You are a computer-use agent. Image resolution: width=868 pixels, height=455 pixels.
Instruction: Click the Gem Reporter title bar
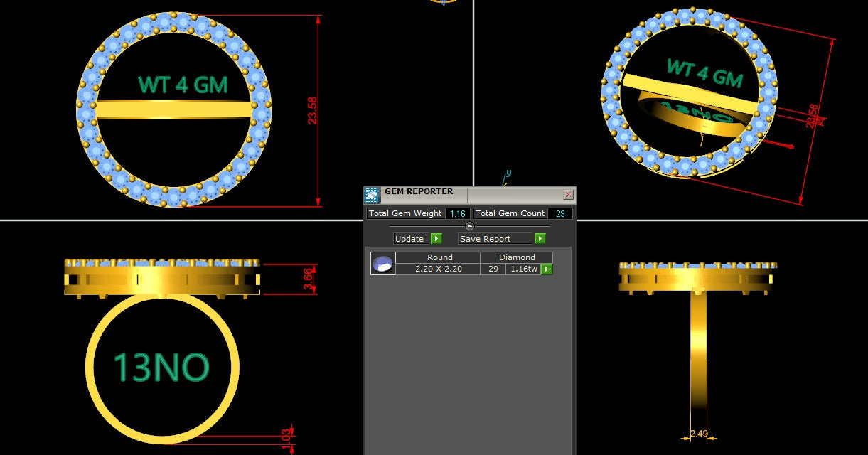pos(469,192)
